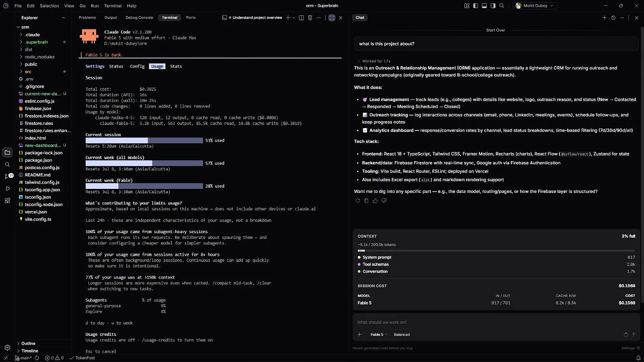Select the 'Understand project overview' terminal
The height and width of the screenshot is (362, 644).
[x=253, y=18]
